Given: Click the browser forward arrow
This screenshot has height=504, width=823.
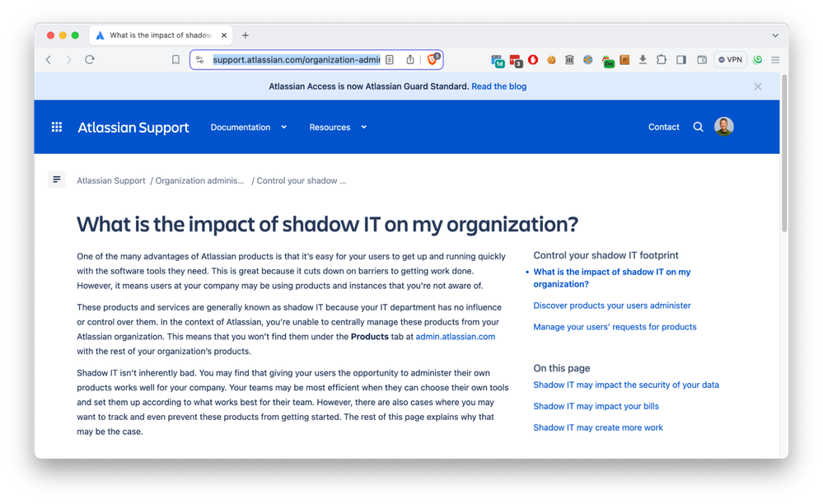Looking at the screenshot, I should pyautogui.click(x=68, y=60).
